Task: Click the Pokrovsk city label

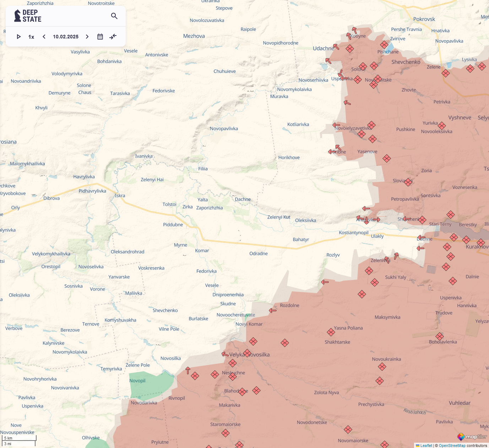Action: 424,19
